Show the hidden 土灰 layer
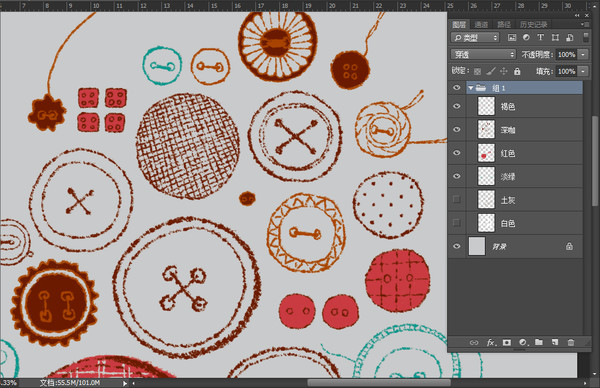Image resolution: width=600 pixels, height=388 pixels. [x=457, y=199]
